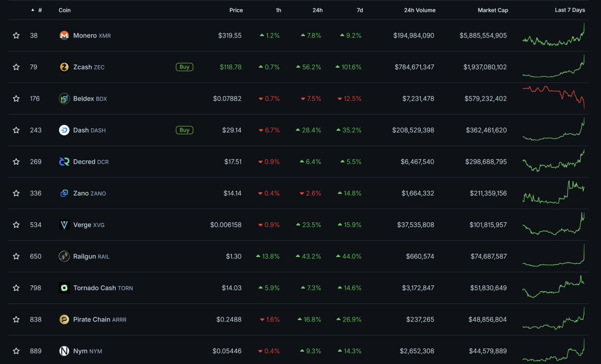Open the Dash DASH coin link
The height and width of the screenshot is (364, 601).
(89, 130)
